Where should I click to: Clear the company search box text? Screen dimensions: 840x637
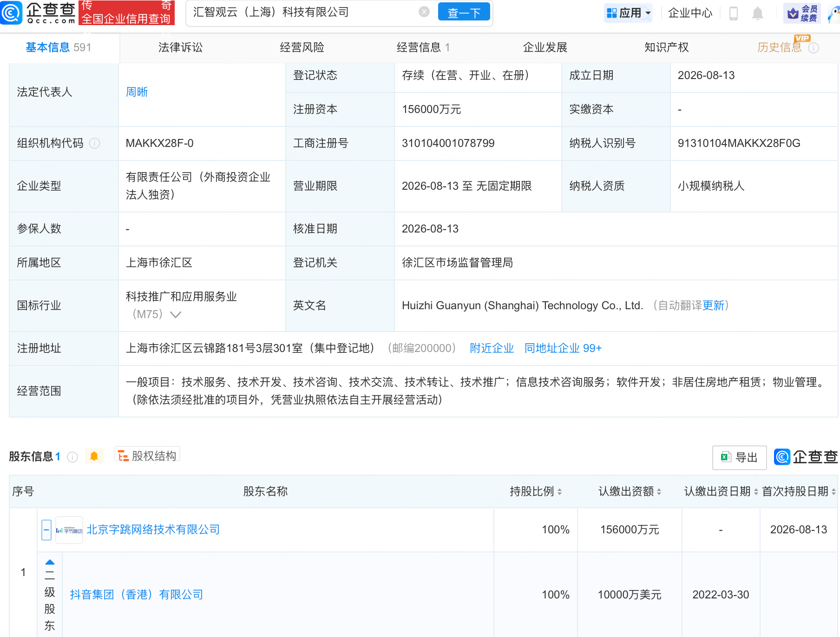click(424, 12)
